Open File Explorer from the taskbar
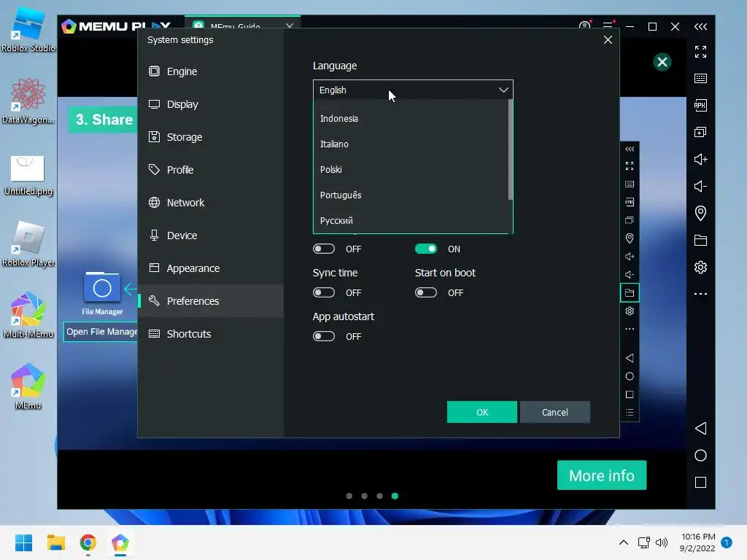Image resolution: width=747 pixels, height=560 pixels. coord(55,542)
